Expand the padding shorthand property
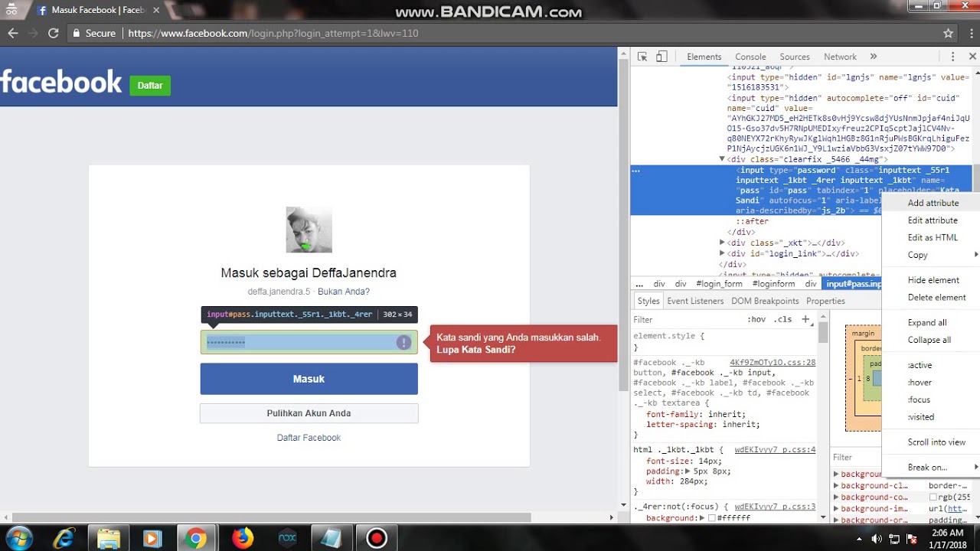Image resolution: width=980 pixels, height=551 pixels. [x=688, y=471]
